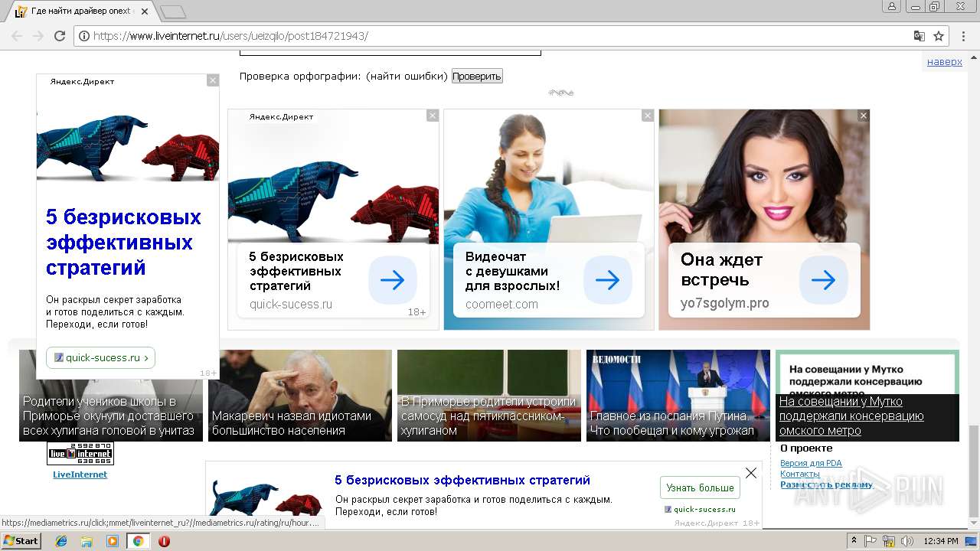Close the video chat coomeet ad card
The image size is (980, 551).
648,116
